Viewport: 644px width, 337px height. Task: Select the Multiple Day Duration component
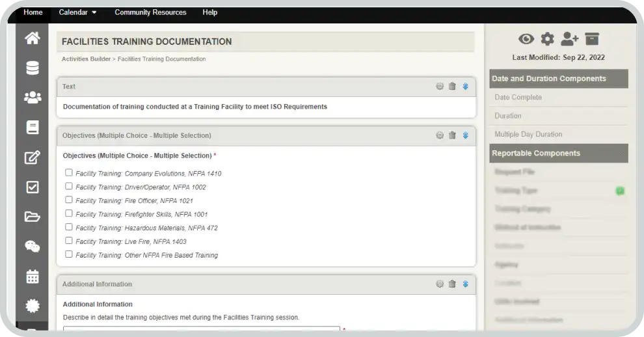(x=528, y=134)
